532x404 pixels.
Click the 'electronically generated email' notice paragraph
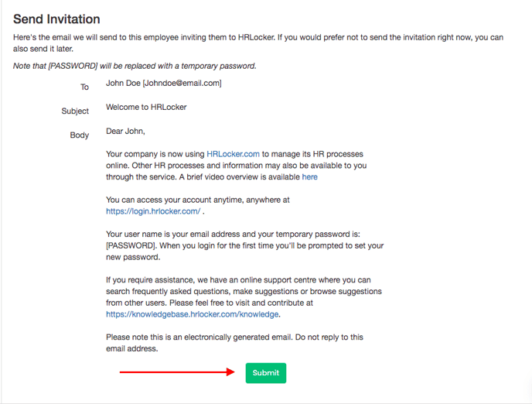234,338
